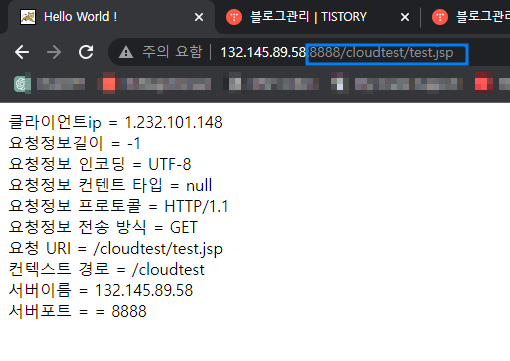The height and width of the screenshot is (361, 510).
Task: Click the 요청정보 인코딩 = UTF-8 line
Action: click(100, 164)
